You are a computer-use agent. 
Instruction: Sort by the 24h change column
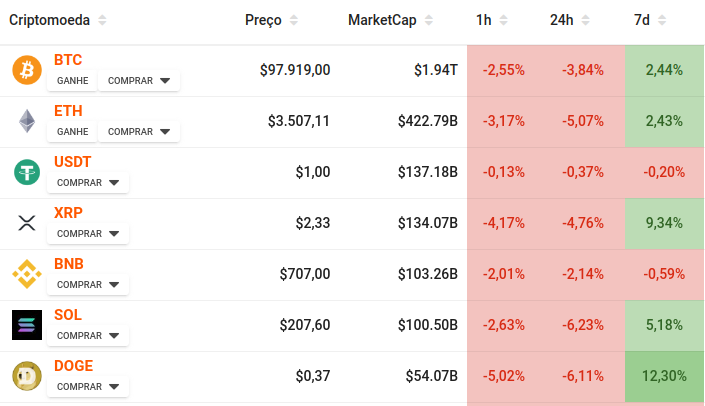(561, 20)
